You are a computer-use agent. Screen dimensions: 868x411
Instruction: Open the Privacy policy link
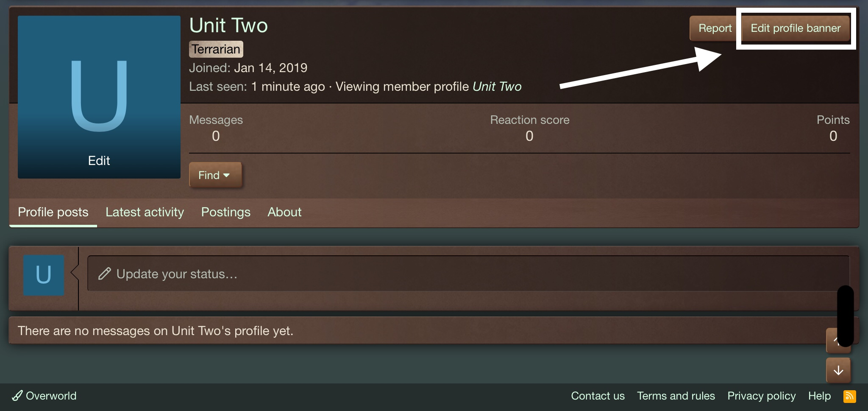point(762,396)
